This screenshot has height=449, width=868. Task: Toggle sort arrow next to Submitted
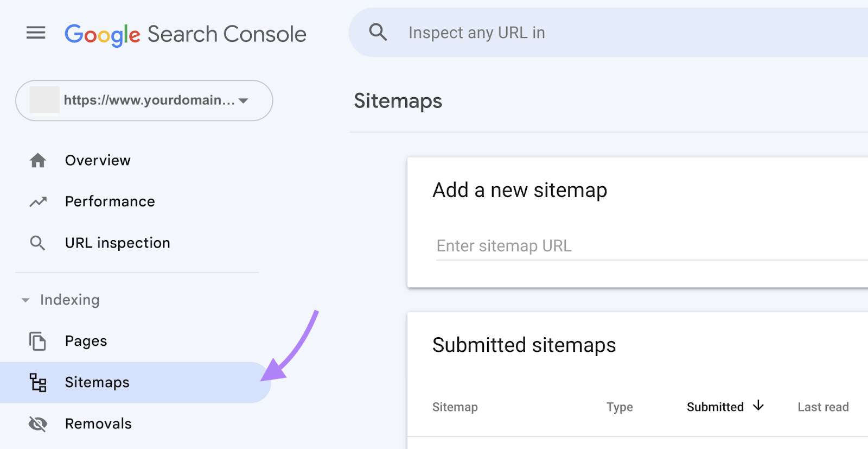(758, 406)
